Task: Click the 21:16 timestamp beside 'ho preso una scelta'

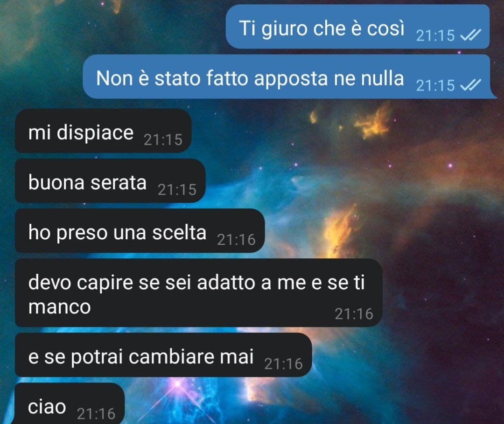Action: 236,240
